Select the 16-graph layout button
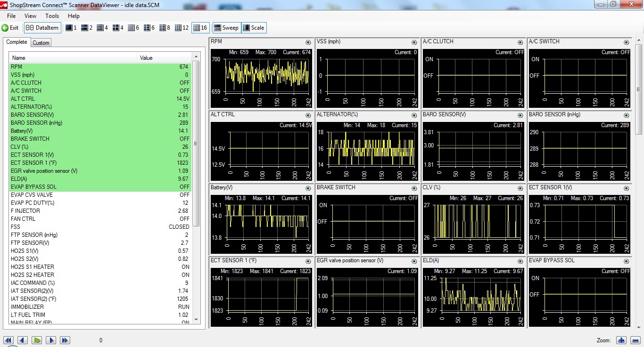This screenshot has height=347, width=644. [200, 28]
